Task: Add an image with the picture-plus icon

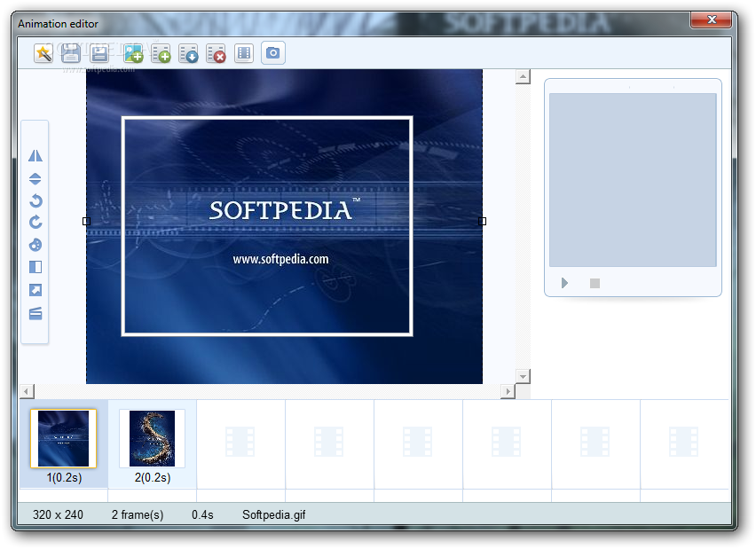Action: [133, 53]
